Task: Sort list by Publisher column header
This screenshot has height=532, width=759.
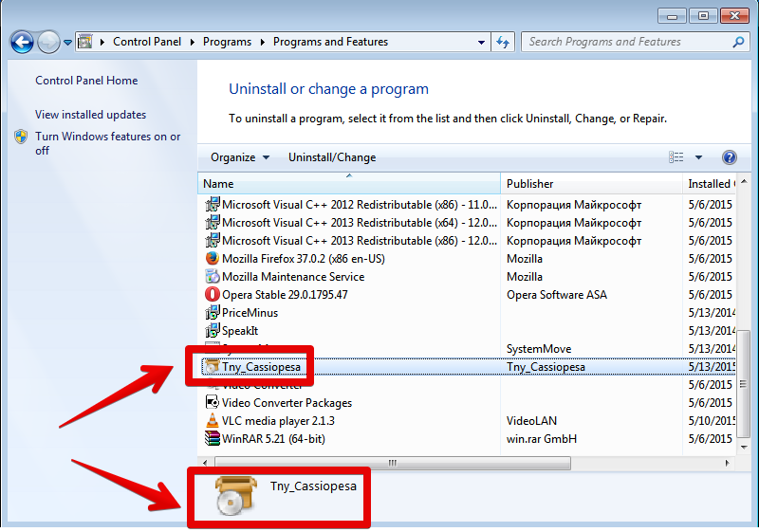Action: pos(529,184)
